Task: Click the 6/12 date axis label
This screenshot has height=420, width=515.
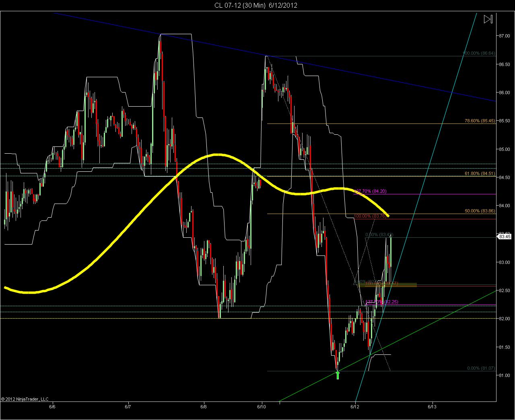Action: (356, 407)
